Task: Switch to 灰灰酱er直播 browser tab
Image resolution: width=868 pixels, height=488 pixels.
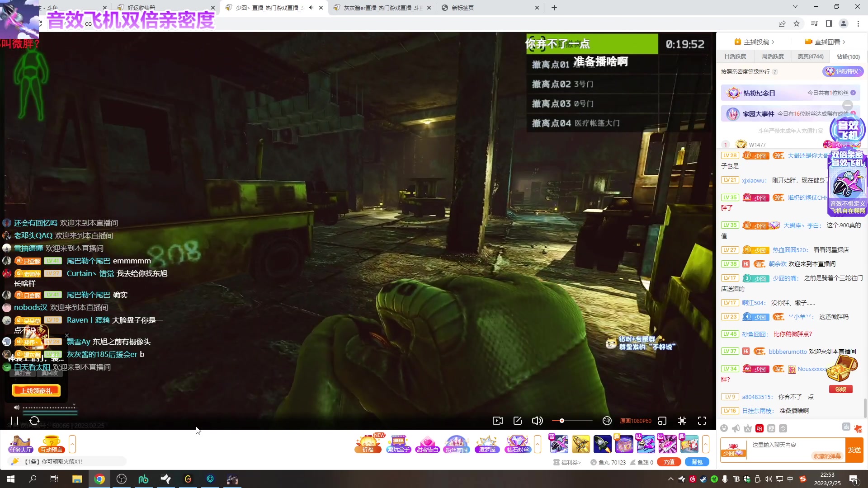Action: pyautogui.click(x=382, y=8)
